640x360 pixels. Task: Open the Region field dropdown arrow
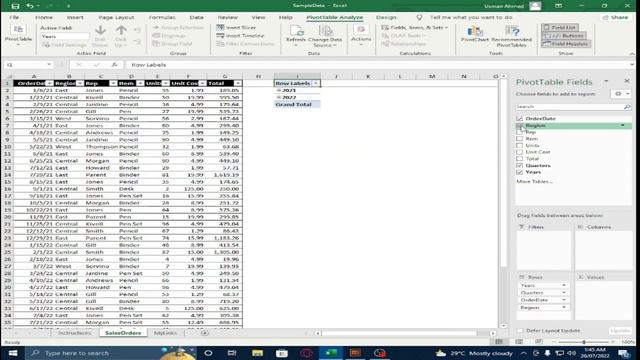(623, 126)
